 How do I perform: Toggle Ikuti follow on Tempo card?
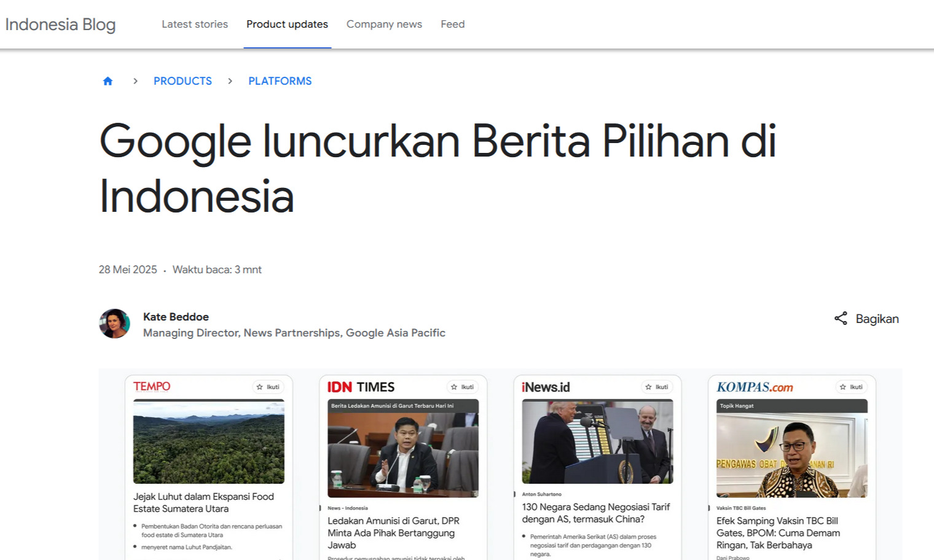click(x=268, y=387)
